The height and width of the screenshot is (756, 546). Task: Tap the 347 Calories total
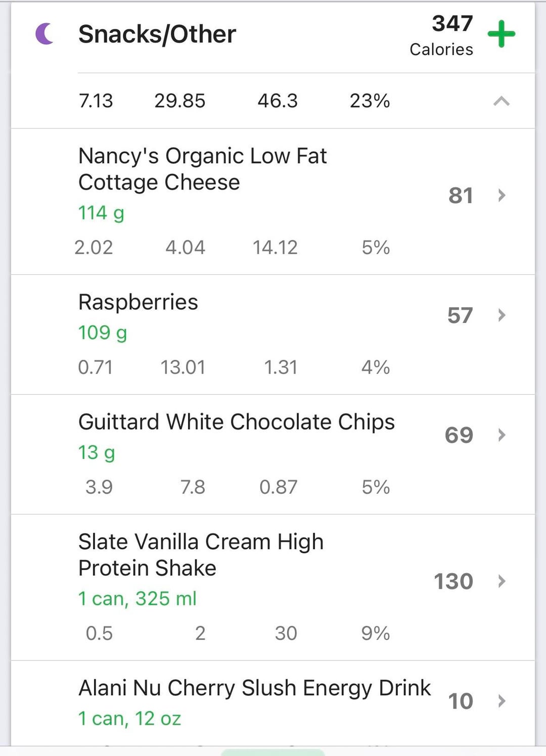(441, 35)
